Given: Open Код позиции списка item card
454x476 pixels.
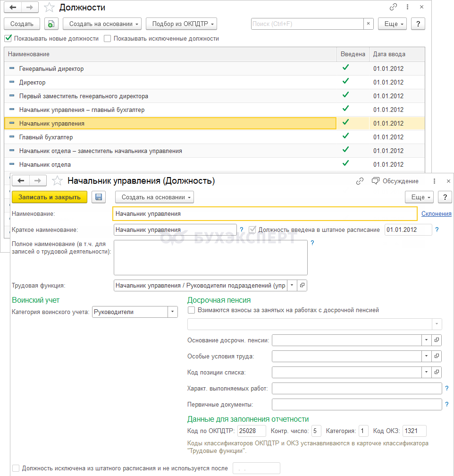Looking at the screenshot, I should [437, 372].
